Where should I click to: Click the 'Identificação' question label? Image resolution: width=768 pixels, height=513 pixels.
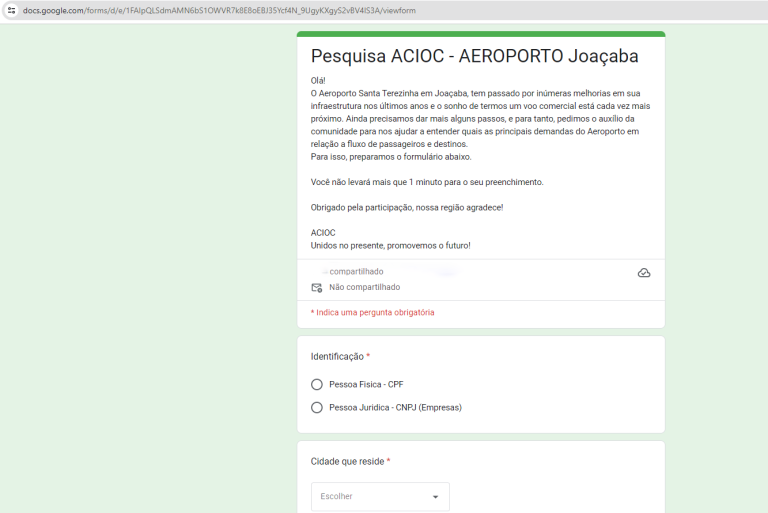tap(337, 357)
